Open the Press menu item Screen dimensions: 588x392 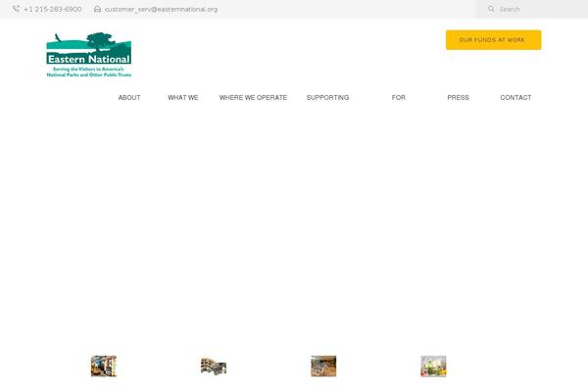[x=458, y=98]
